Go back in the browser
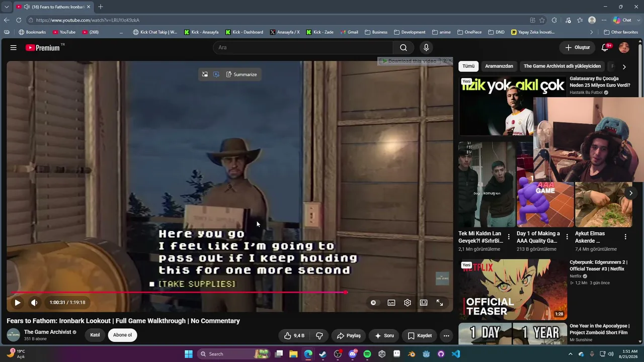 7,20
